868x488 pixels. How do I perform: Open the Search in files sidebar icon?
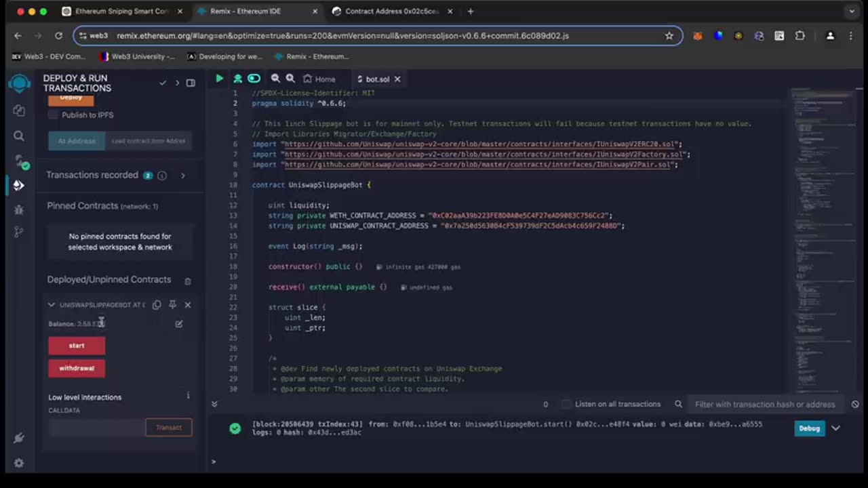pos(19,136)
